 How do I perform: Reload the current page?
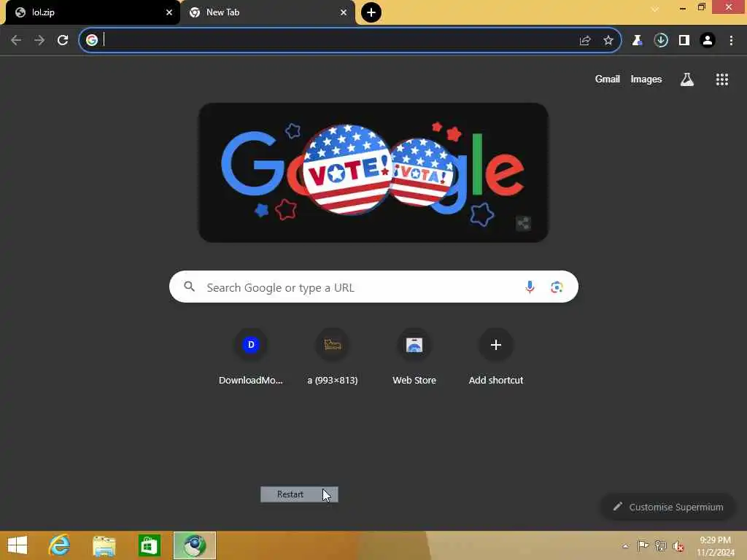click(63, 41)
